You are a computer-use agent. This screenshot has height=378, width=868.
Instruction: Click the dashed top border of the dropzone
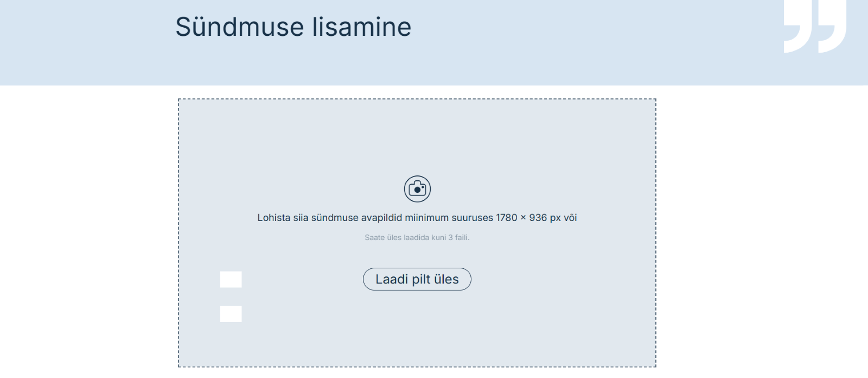point(417,99)
